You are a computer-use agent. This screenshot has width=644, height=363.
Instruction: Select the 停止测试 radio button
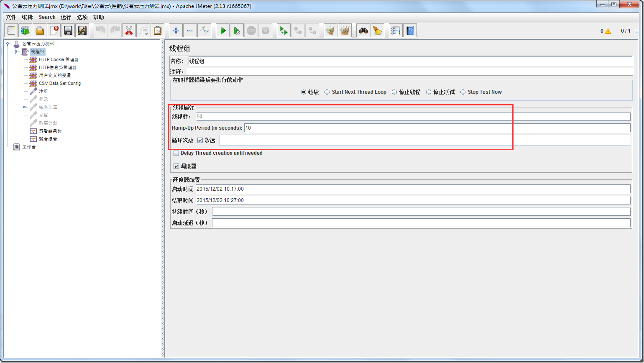(x=429, y=92)
